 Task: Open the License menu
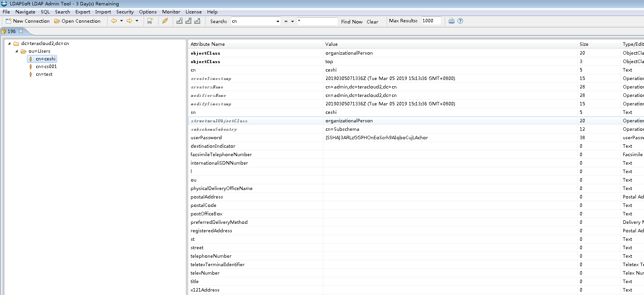pos(194,12)
